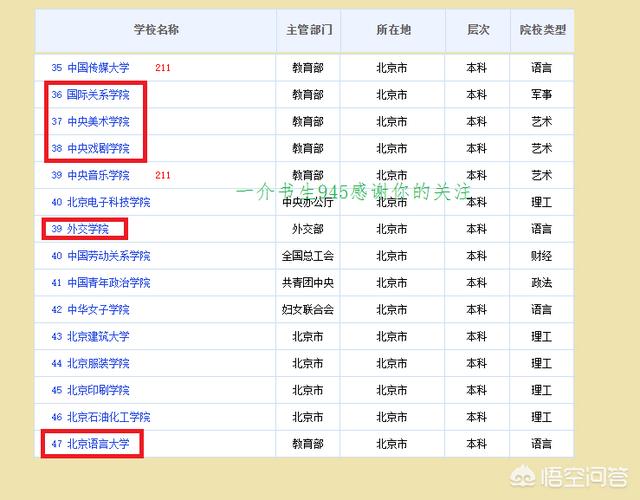Open the 外交学院 school link
Image resolution: width=640 pixels, height=500 pixels.
coord(88,229)
